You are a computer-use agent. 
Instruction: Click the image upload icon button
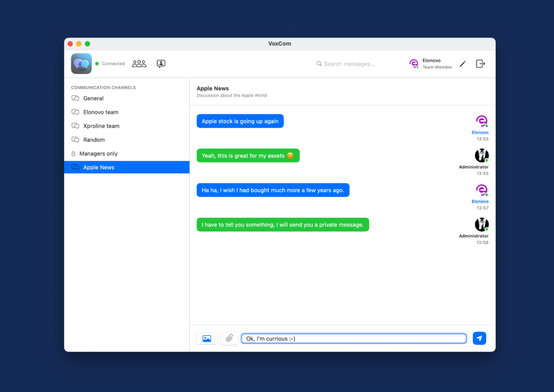[207, 338]
